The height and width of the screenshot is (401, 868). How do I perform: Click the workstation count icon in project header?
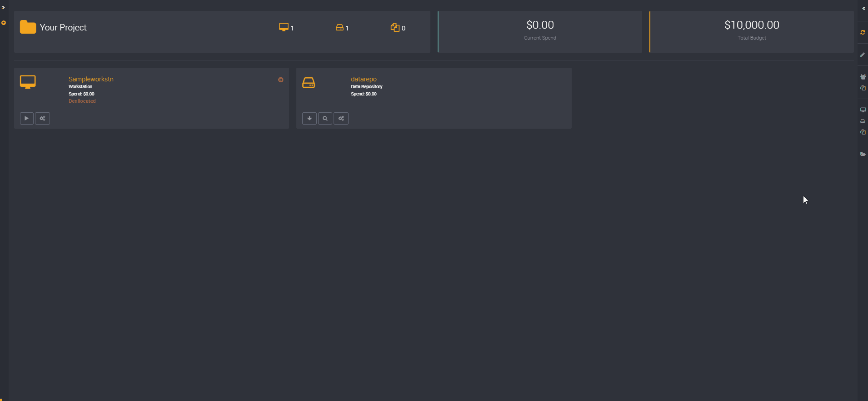[284, 27]
